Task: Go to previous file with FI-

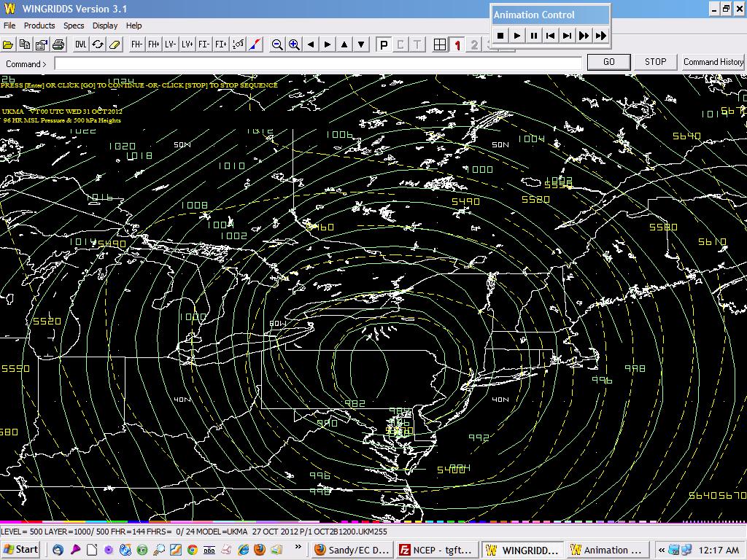Action: click(x=204, y=44)
